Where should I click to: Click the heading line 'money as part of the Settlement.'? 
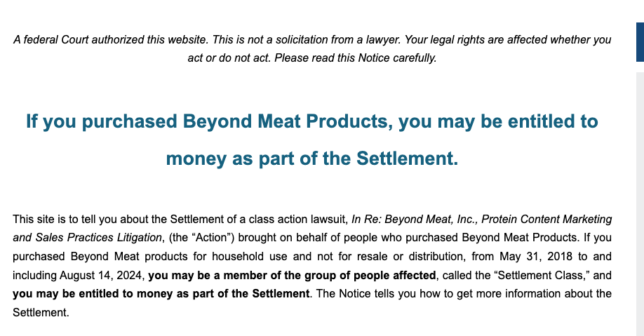coord(312,159)
